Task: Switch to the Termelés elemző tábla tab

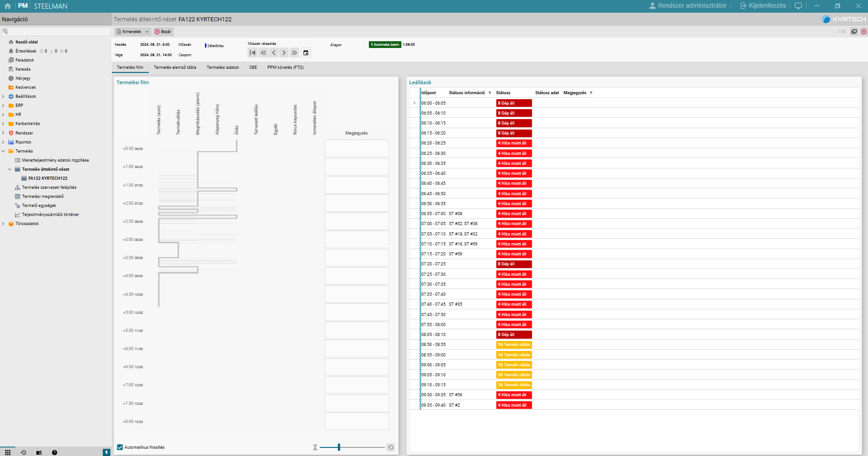Action: [x=175, y=67]
